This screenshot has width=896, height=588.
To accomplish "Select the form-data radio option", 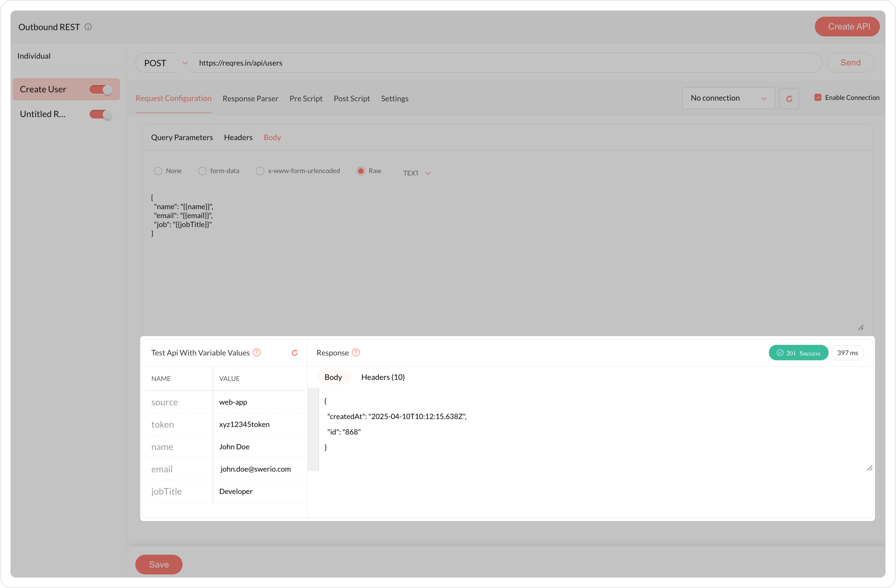I will [203, 171].
